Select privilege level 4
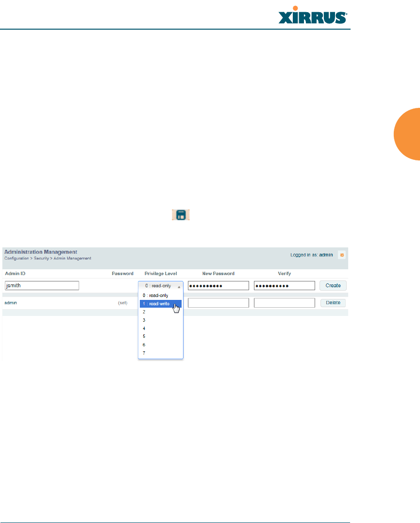Screen dimensions: 420x523 coord(161,329)
